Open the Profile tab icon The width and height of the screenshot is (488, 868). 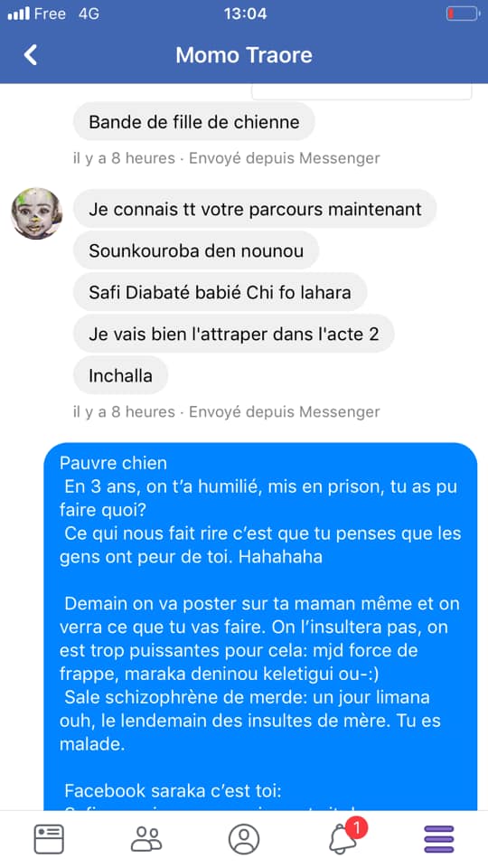[244, 839]
